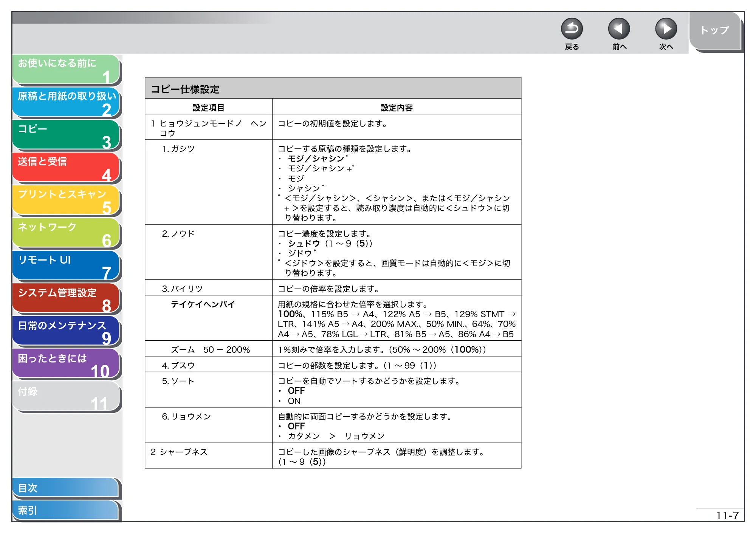Open chapter 7 リモート UI tab

point(66,266)
